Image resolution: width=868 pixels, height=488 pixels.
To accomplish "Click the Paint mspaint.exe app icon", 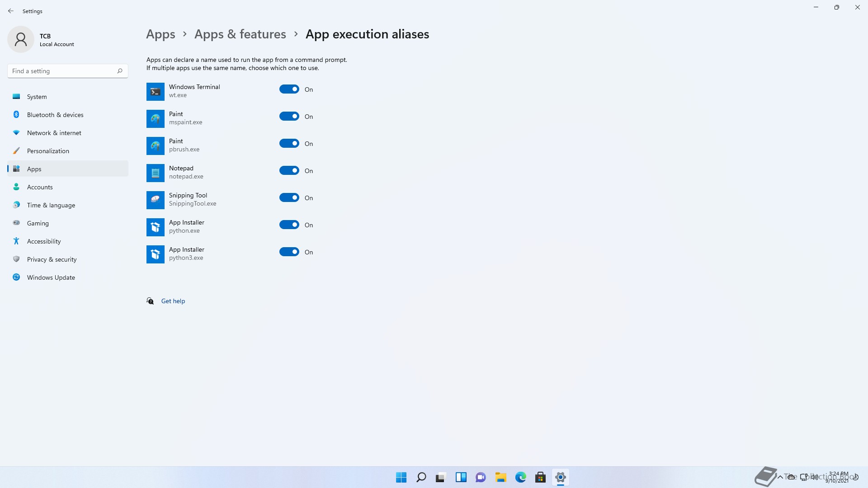I will point(155,119).
